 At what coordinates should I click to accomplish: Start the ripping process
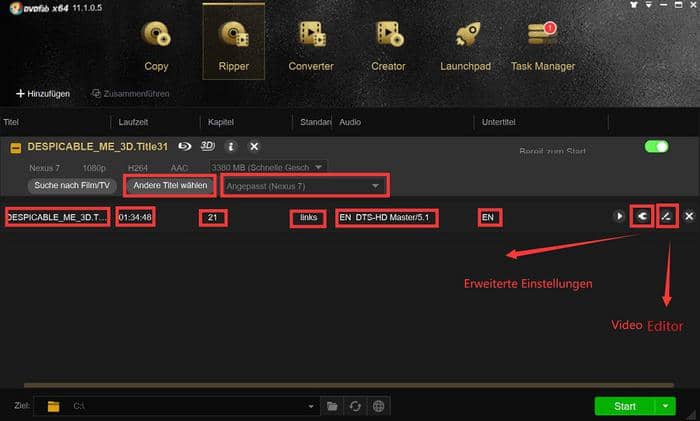point(625,406)
